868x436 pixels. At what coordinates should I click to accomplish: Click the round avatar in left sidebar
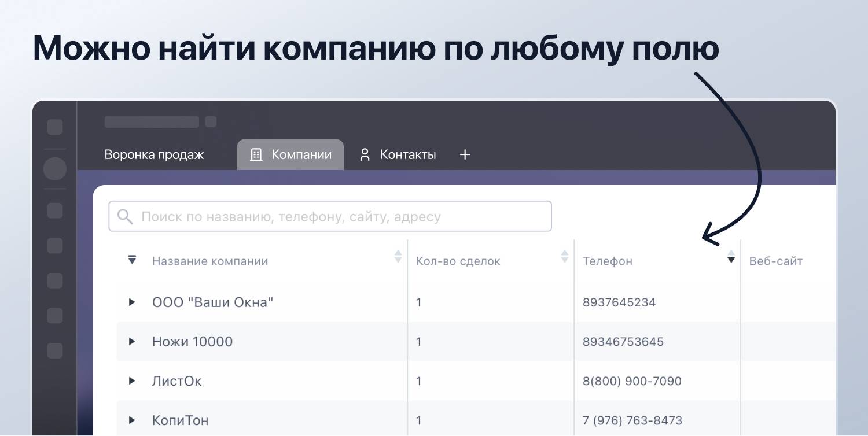tap(55, 169)
